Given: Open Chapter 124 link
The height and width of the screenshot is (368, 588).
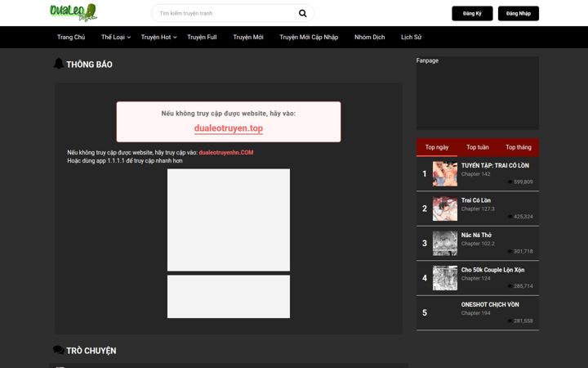Looking at the screenshot, I should [475, 278].
